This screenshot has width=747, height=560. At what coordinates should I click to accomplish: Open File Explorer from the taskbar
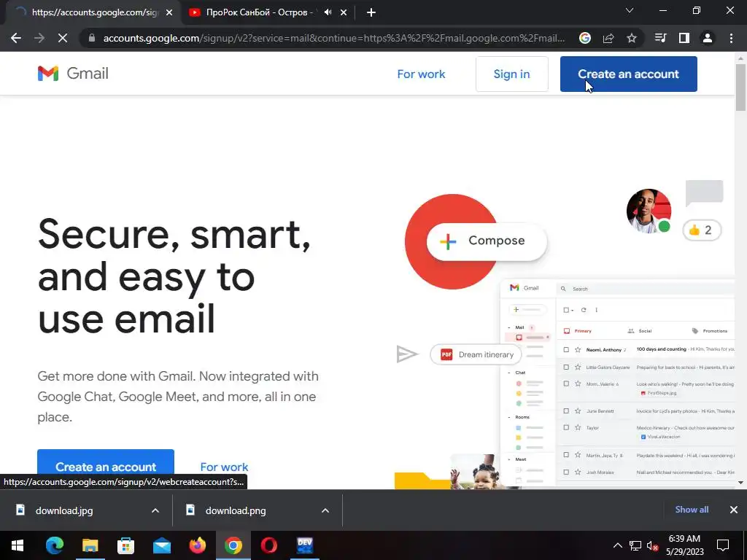(90, 545)
